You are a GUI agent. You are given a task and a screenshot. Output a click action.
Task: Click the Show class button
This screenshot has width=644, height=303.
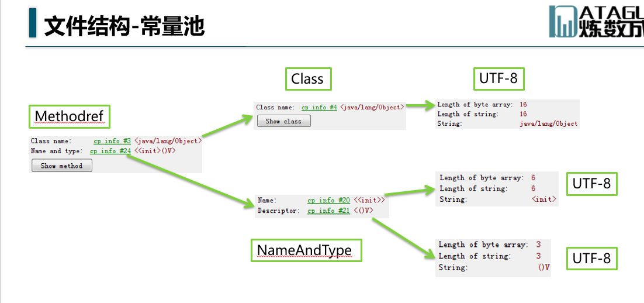[283, 121]
